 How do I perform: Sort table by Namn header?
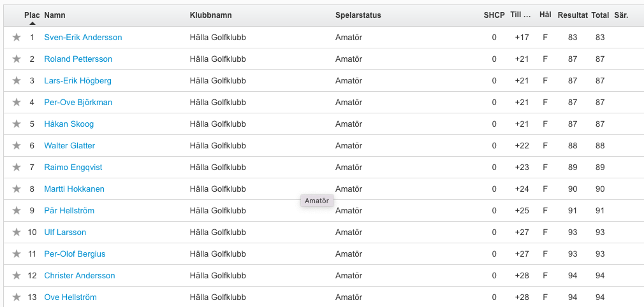tap(55, 15)
